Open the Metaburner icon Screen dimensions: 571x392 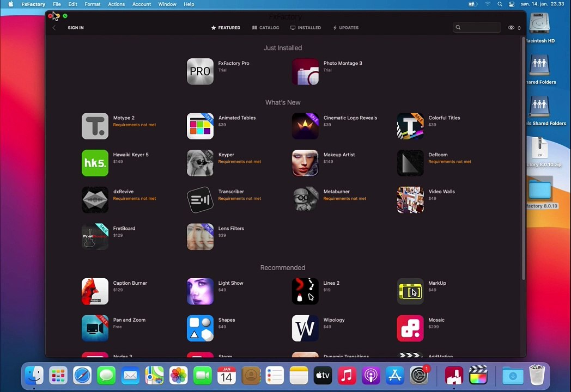[305, 200]
